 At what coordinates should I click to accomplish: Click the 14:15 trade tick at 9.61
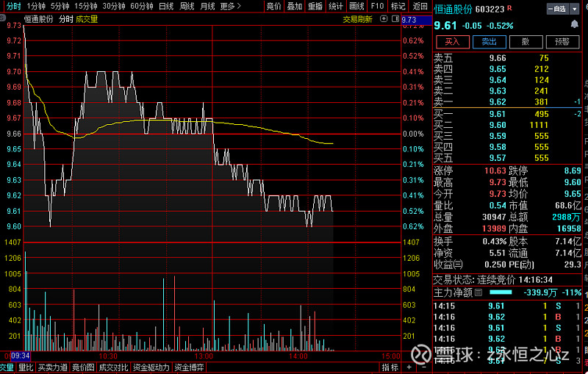point(506,306)
